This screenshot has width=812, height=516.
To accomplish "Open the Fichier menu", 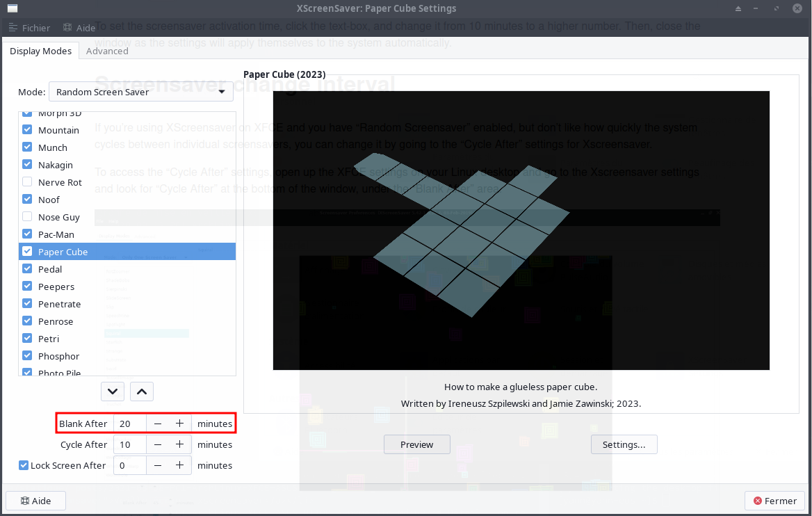I will [x=29, y=28].
